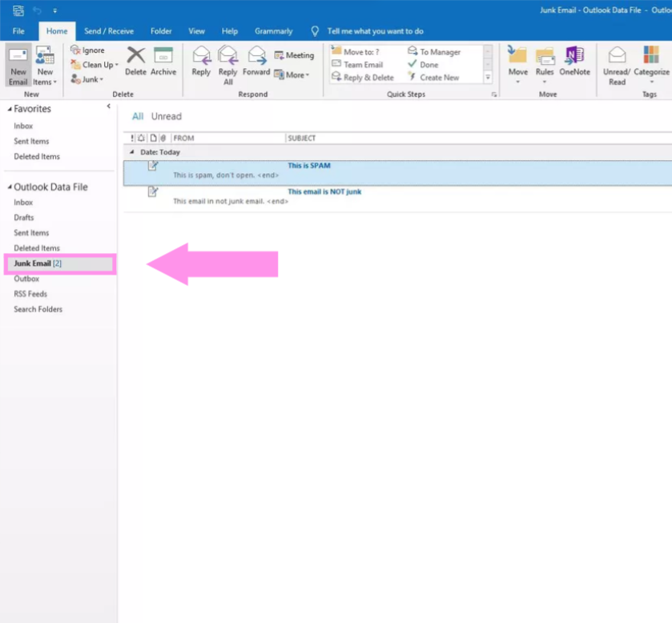Switch message filter to All
Viewport: 672px width, 623px height.
(x=138, y=116)
